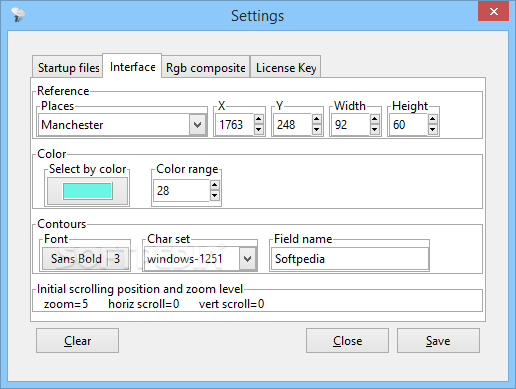Open the Sans Bold 3 font chooser
516x389 pixels.
click(85, 259)
